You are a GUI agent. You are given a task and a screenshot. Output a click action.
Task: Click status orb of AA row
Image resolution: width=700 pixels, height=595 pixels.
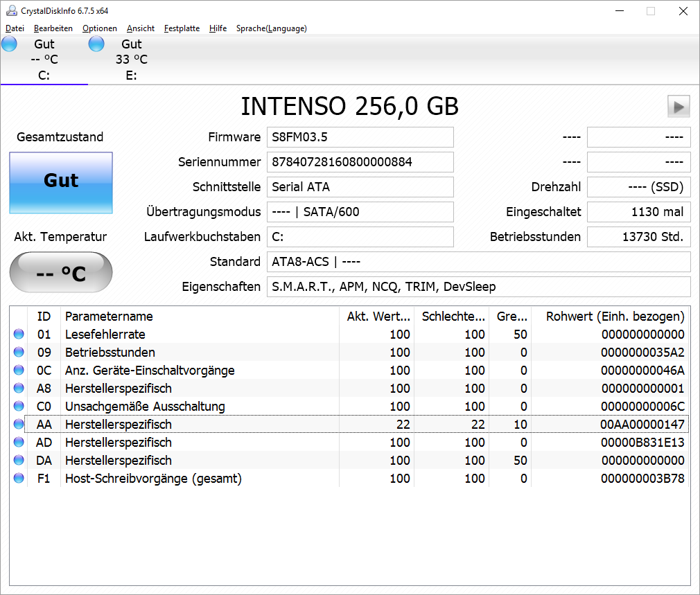pyautogui.click(x=19, y=424)
